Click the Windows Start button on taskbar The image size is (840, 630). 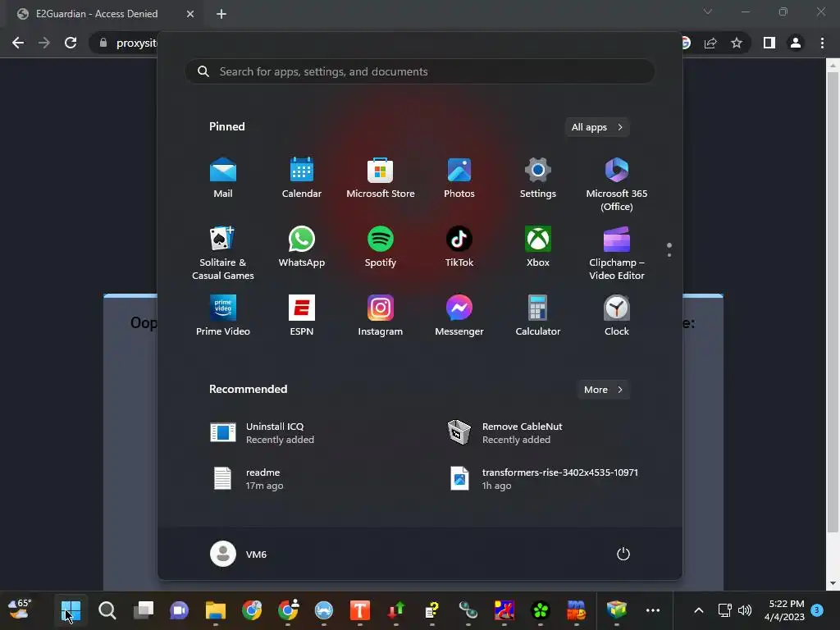pos(71,610)
